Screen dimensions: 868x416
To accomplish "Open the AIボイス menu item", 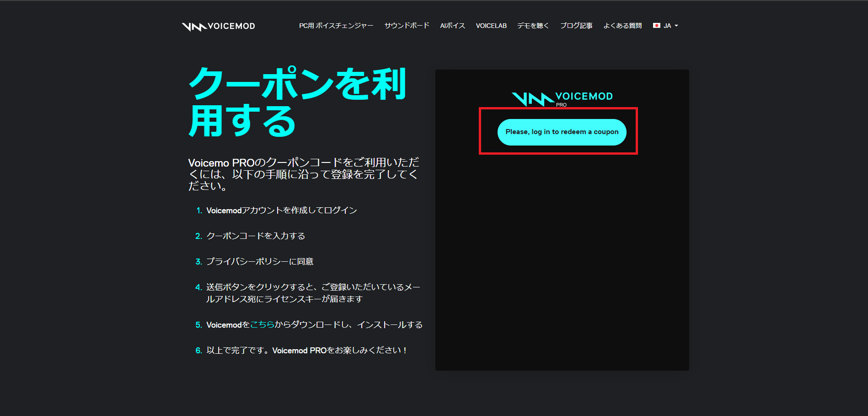I will tap(452, 26).
